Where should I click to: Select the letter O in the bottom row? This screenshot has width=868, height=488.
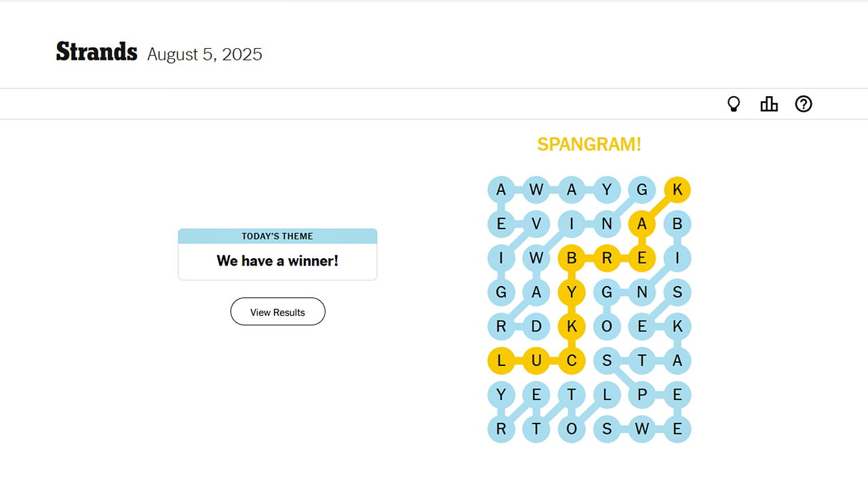pos(572,428)
